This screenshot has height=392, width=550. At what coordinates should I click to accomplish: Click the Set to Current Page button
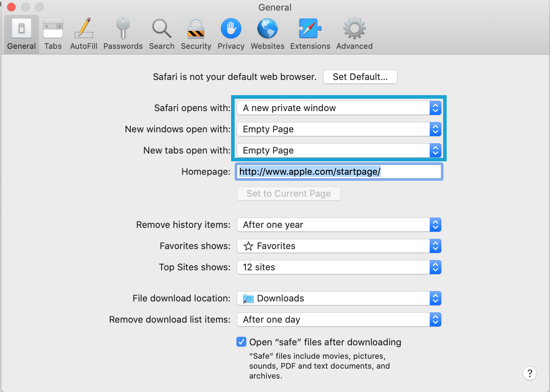pyautogui.click(x=288, y=194)
